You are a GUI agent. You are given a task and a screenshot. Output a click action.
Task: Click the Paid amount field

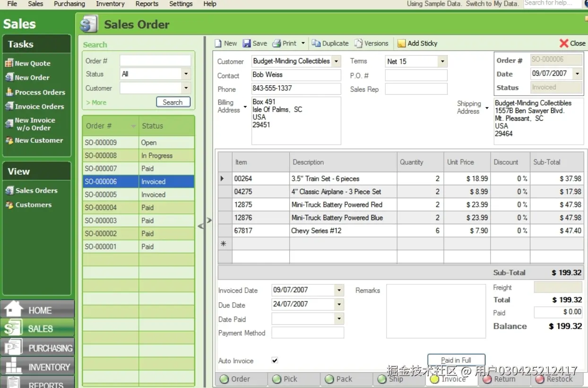(558, 312)
